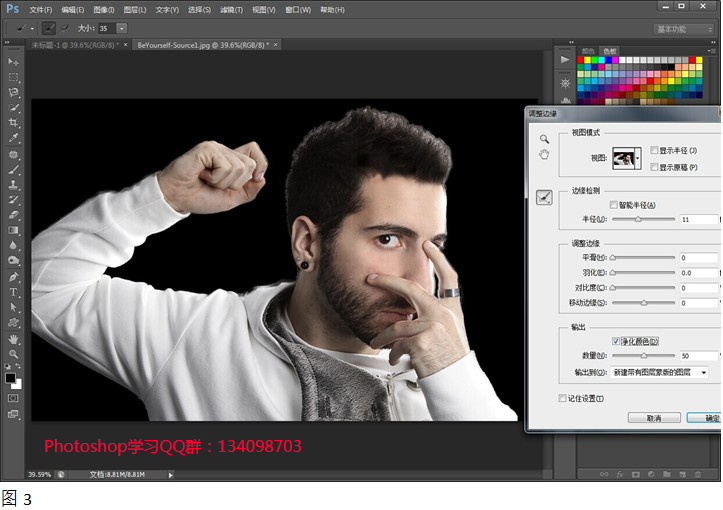Image resolution: width=723 pixels, height=510 pixels.
Task: Reset to default foreground and background colors
Action: click(8, 366)
